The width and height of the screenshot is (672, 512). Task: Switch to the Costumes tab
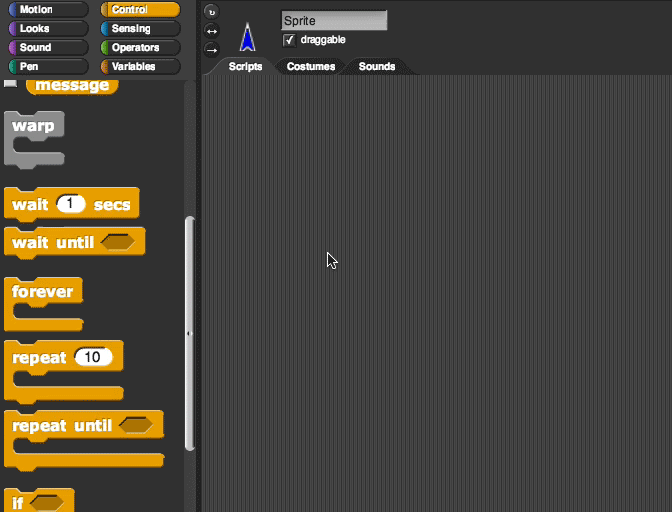pyautogui.click(x=310, y=67)
